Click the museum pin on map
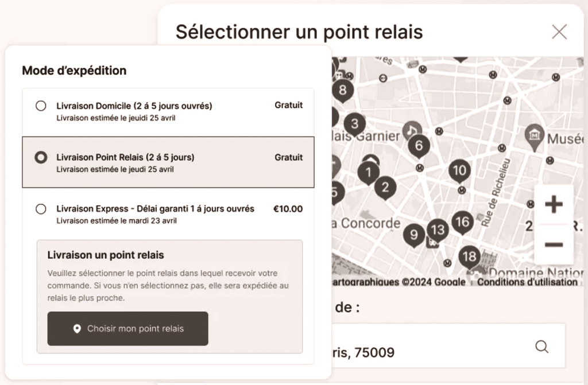Viewport: 588px width, 385px height. 535,136
